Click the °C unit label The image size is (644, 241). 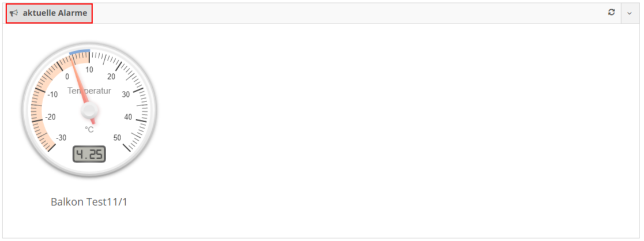pos(89,130)
